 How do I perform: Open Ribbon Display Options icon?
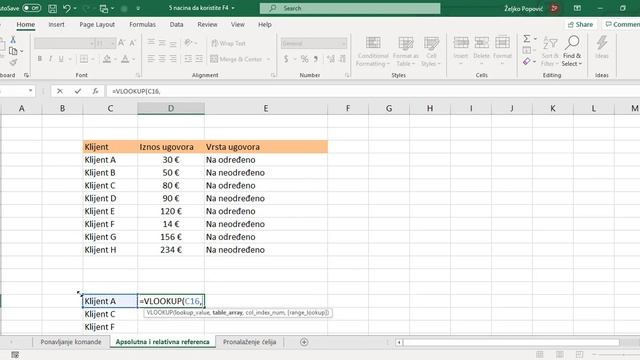[x=577, y=8]
